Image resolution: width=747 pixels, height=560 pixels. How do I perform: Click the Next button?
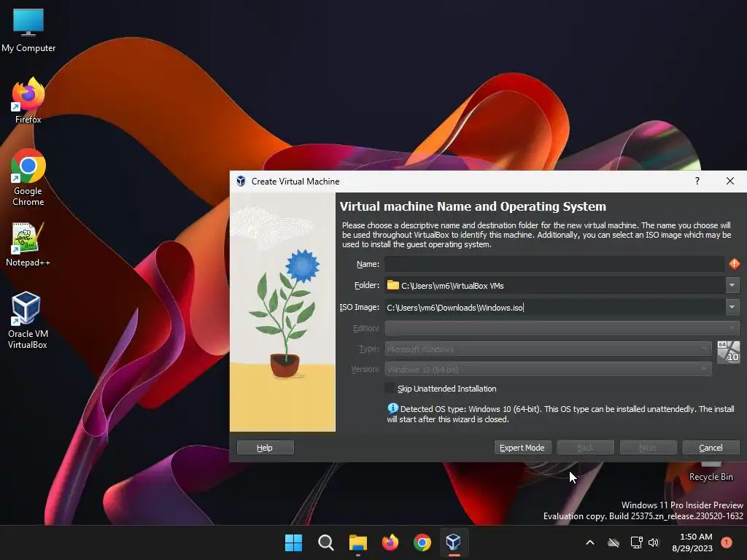tap(648, 448)
